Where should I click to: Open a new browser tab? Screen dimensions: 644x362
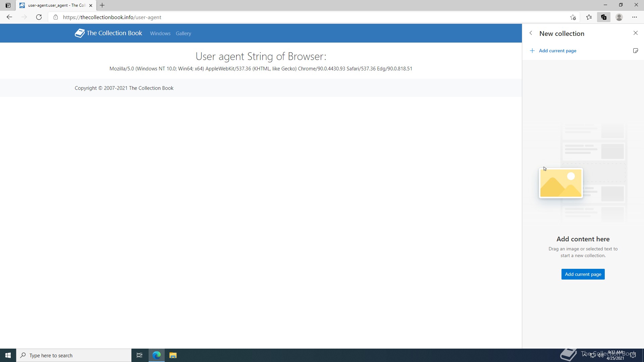pos(102,5)
